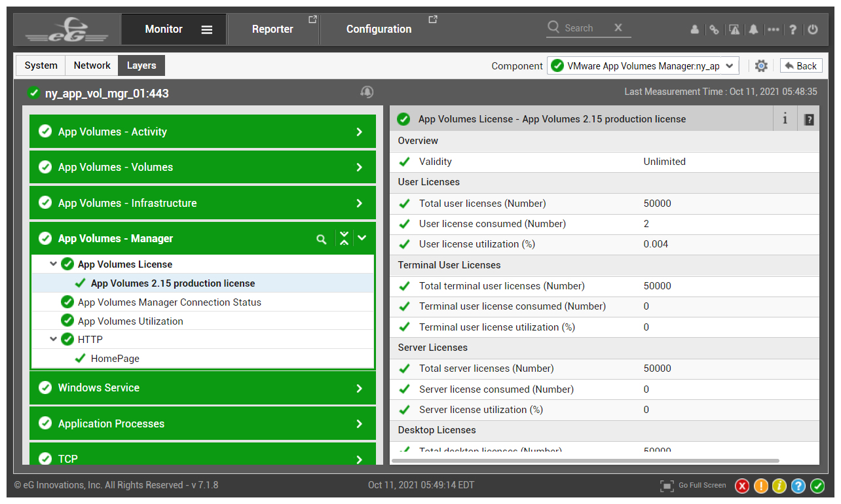Click the chain link icon in the header
This screenshot has width=841, height=504.
[715, 29]
